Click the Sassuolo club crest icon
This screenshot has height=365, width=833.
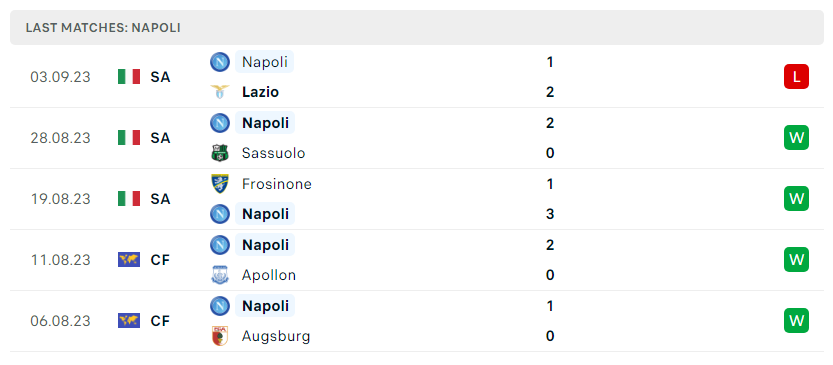[219, 153]
